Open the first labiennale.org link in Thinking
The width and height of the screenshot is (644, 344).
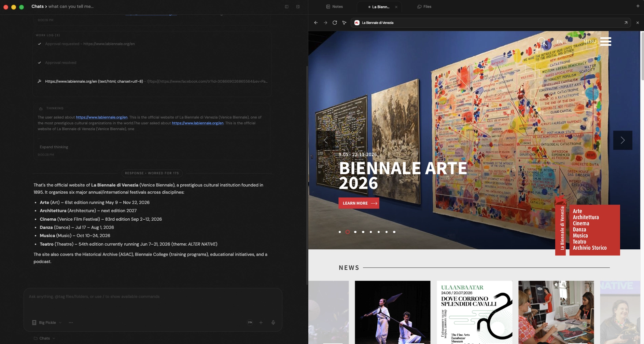point(102,117)
